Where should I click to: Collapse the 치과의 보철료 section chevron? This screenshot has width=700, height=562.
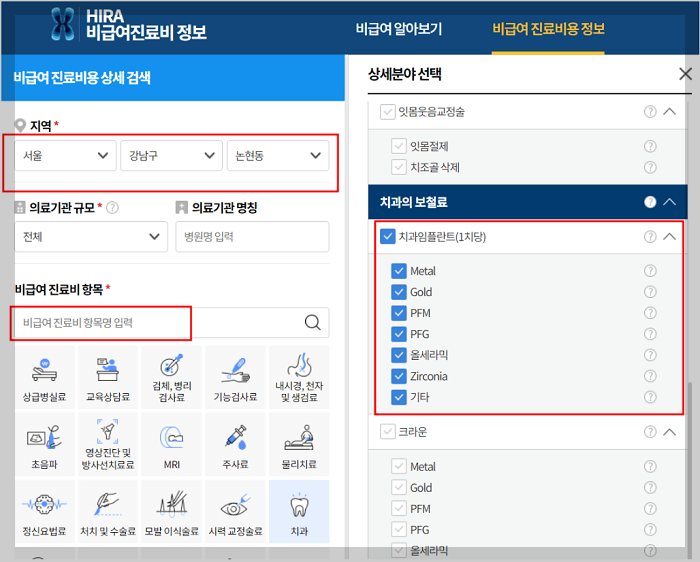pos(669,202)
